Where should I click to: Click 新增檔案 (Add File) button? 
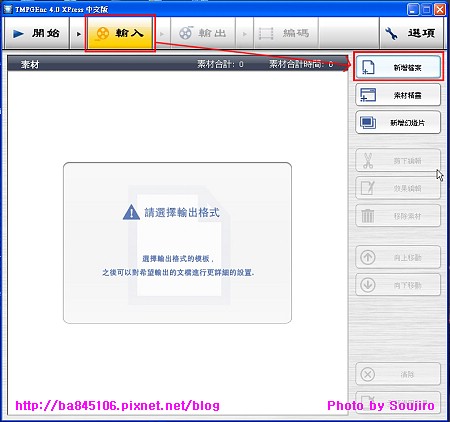398,67
